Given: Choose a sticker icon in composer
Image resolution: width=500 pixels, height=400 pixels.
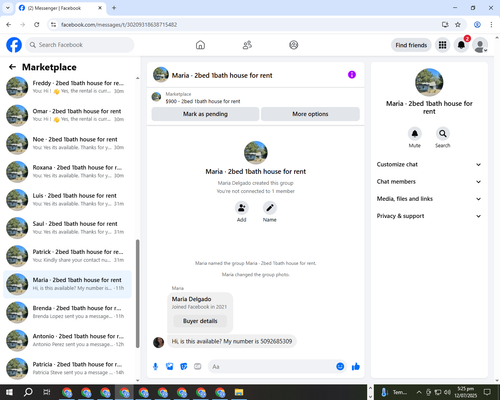Looking at the screenshot, I should click(184, 367).
